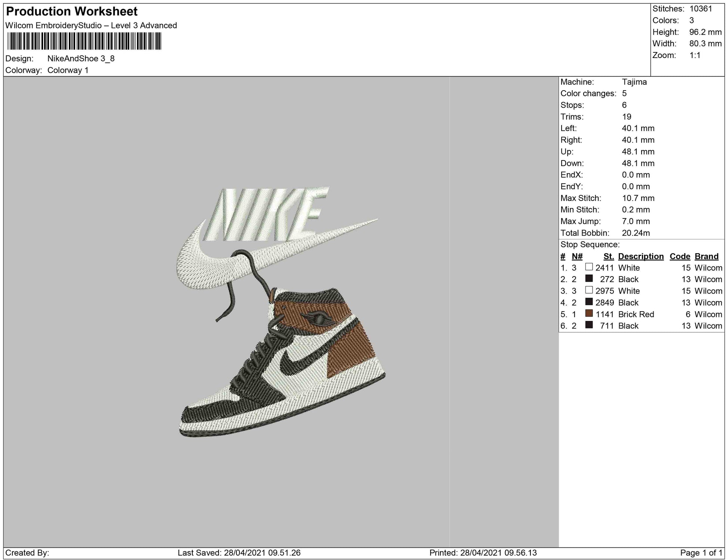The height and width of the screenshot is (560, 728).
Task: Click the Brand column header
Action: (x=706, y=256)
